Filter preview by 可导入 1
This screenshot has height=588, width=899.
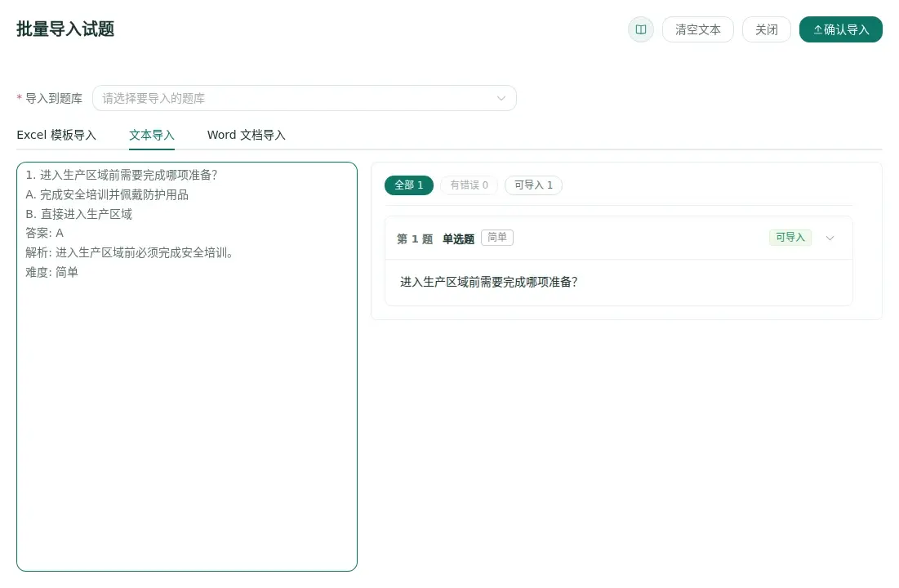[533, 185]
